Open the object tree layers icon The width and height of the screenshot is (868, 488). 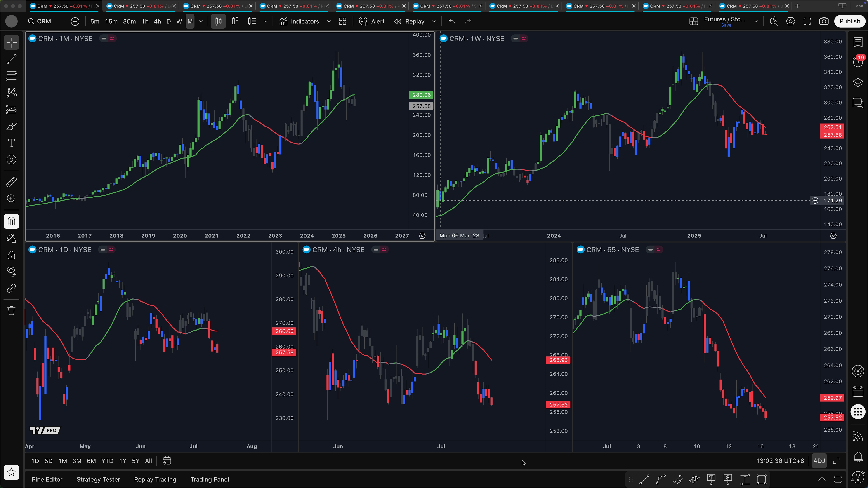click(858, 82)
